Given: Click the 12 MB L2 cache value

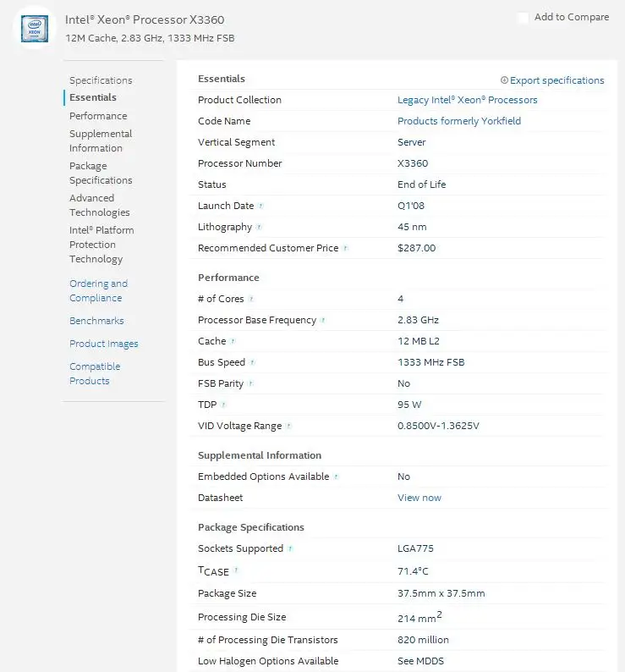Looking at the screenshot, I should [419, 341].
